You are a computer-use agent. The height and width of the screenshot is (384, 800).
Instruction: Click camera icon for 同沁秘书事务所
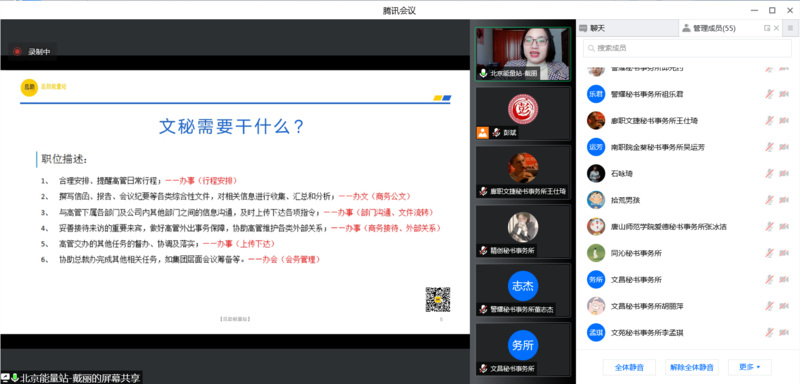point(784,253)
